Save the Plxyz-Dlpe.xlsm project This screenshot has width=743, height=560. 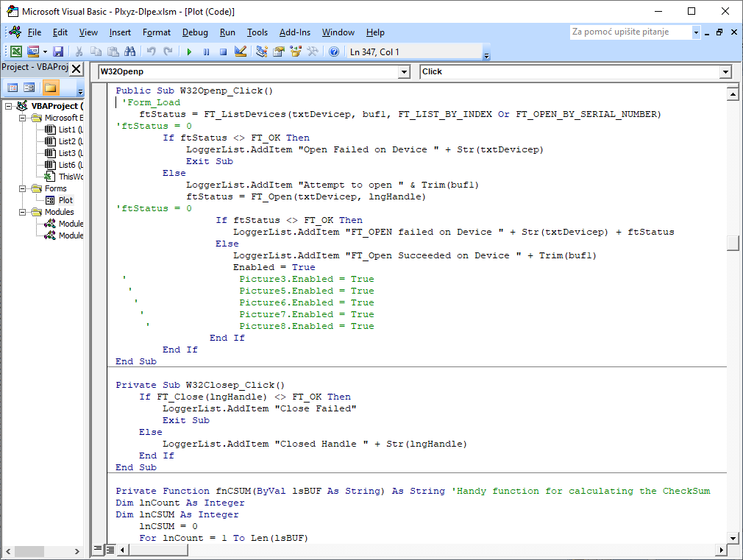tap(58, 52)
